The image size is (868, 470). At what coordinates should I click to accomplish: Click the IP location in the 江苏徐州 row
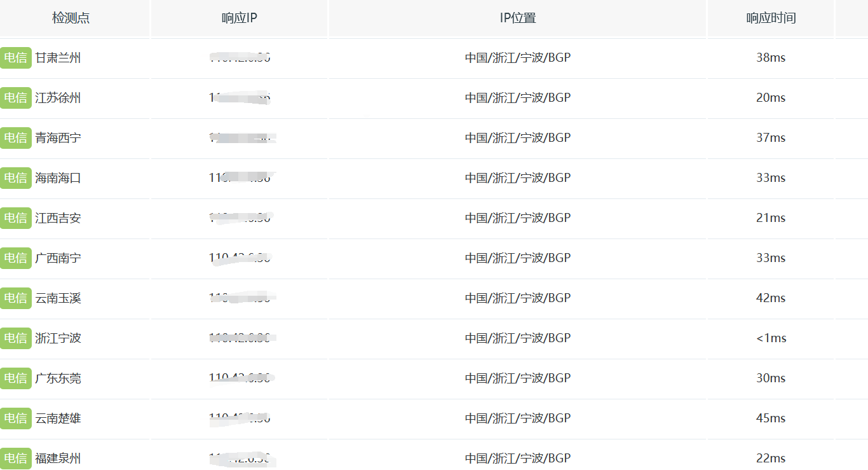(517, 98)
